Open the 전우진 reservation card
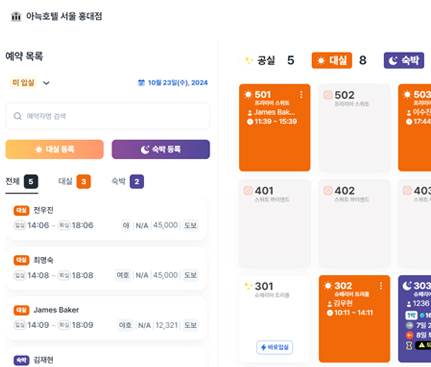 (x=107, y=218)
